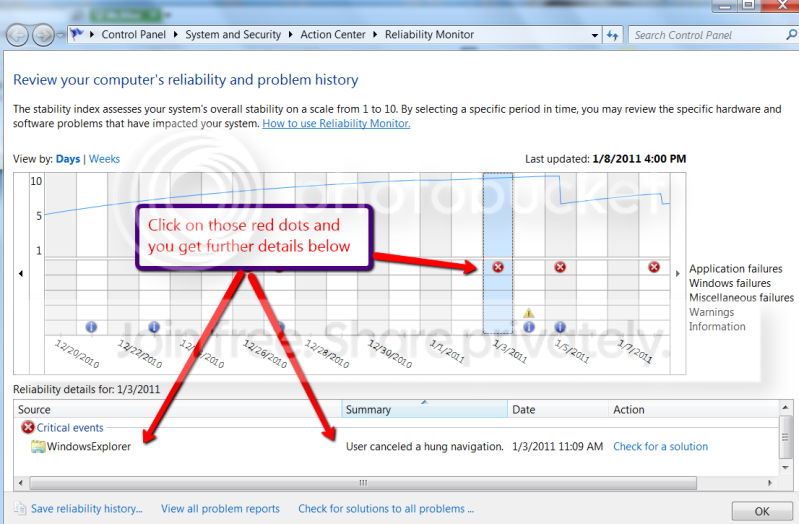Open How to use Reliability Monitor link

pos(336,123)
